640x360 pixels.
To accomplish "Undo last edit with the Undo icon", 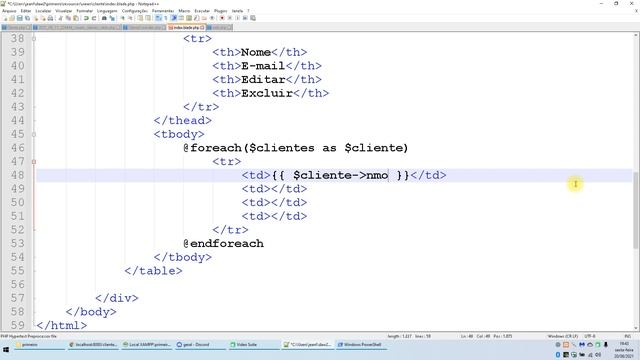I will tap(86, 18).
